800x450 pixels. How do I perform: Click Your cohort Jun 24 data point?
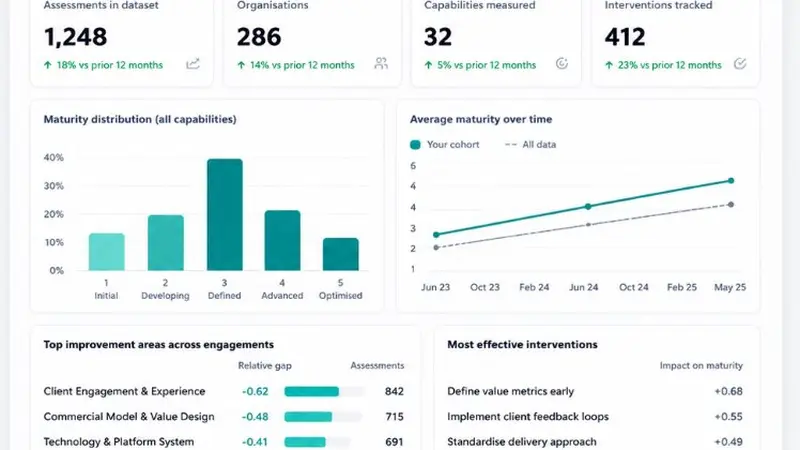[x=588, y=207]
